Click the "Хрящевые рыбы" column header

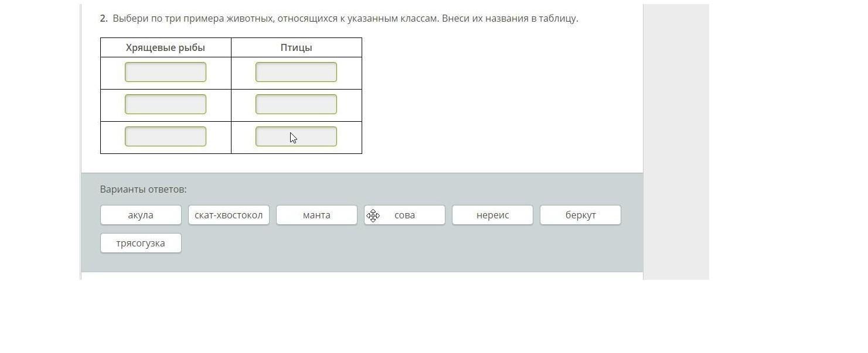(x=165, y=47)
